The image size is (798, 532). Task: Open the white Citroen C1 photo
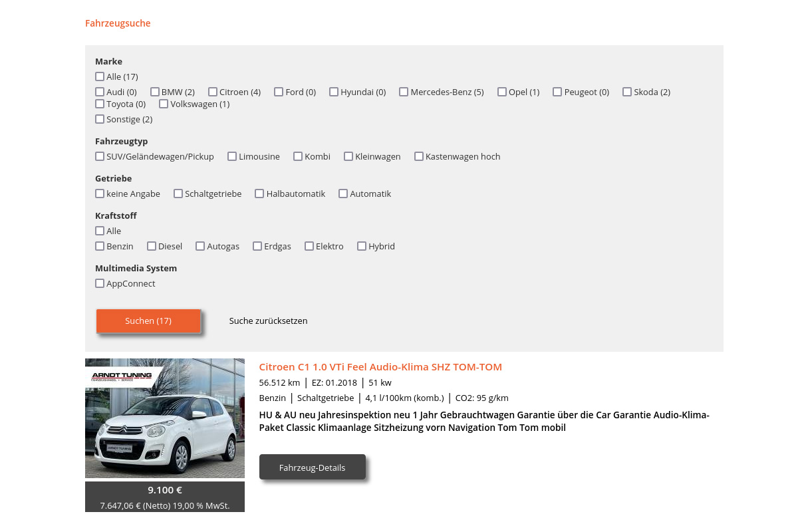click(165, 418)
